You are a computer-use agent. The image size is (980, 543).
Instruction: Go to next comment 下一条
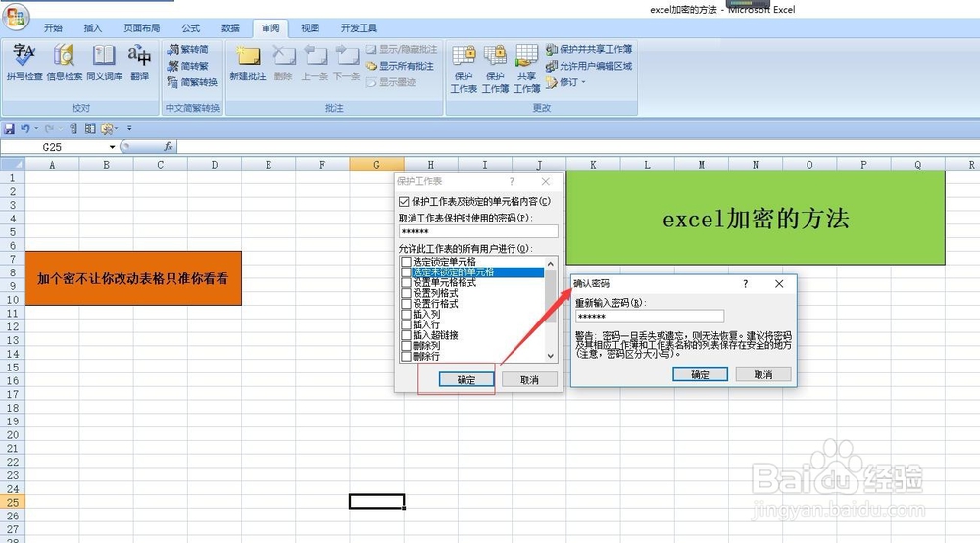346,63
